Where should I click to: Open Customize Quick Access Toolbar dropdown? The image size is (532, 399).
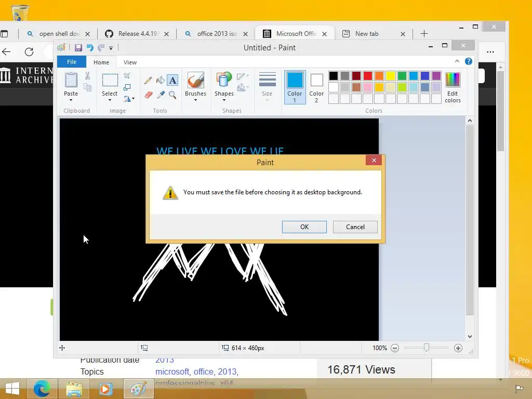[111, 48]
